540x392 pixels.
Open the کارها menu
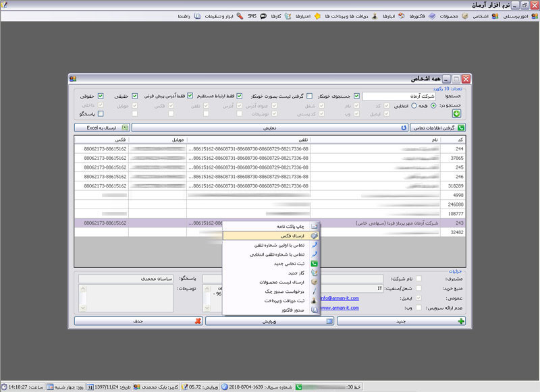(280, 16)
